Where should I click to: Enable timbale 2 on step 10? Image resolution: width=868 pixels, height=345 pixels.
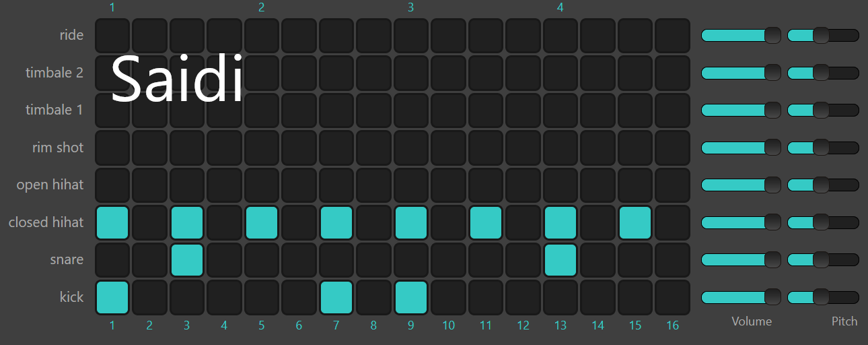(x=448, y=73)
